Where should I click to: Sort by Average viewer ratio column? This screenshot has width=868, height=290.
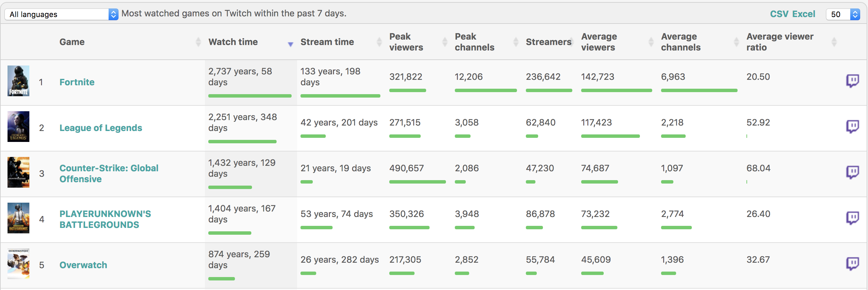click(780, 42)
